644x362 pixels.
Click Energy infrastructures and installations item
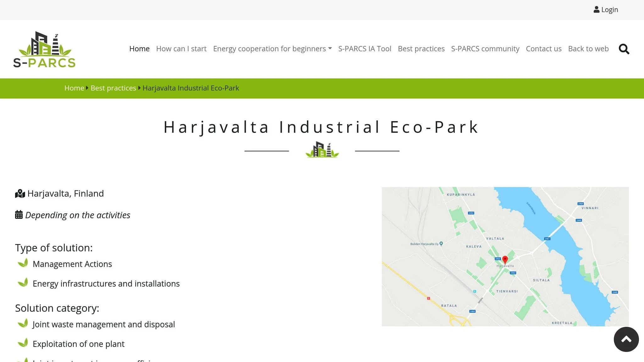click(106, 283)
